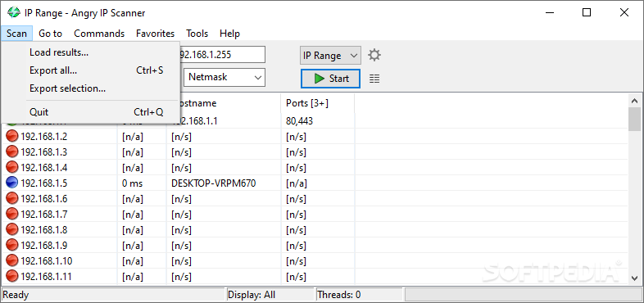Click the Hostname column header
The width and height of the screenshot is (644, 303).
coord(230,103)
